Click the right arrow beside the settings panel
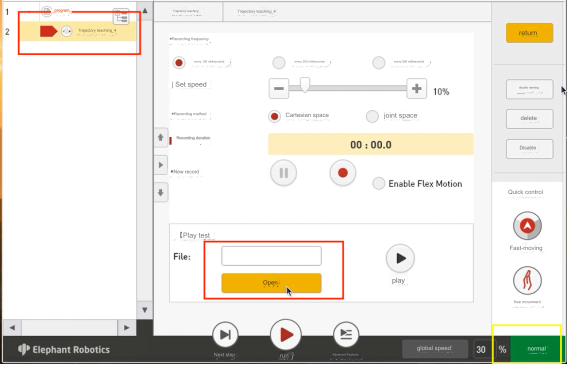Screen dimensions: 567x365 coord(161,165)
